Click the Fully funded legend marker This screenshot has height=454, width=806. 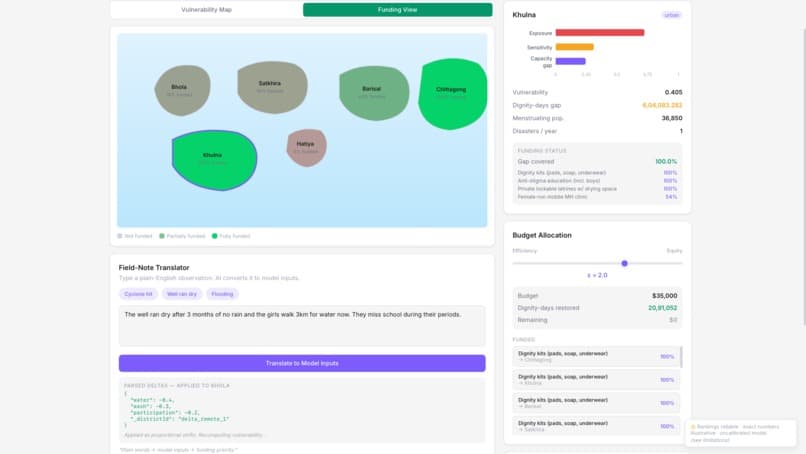click(215, 236)
